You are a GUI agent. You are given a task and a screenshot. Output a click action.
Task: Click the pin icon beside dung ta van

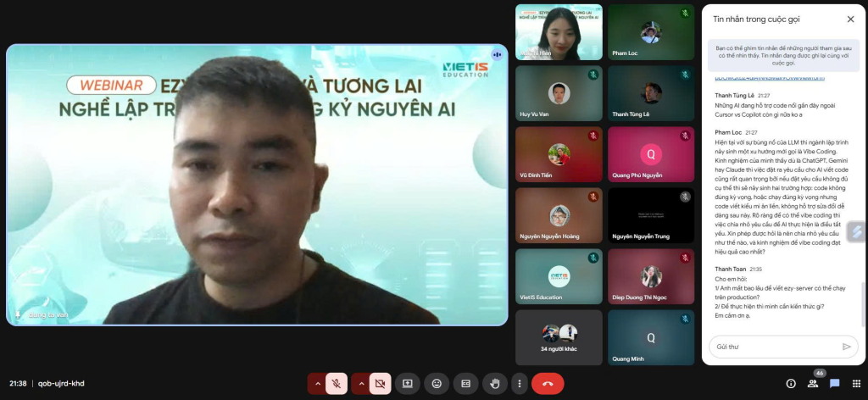pos(18,314)
